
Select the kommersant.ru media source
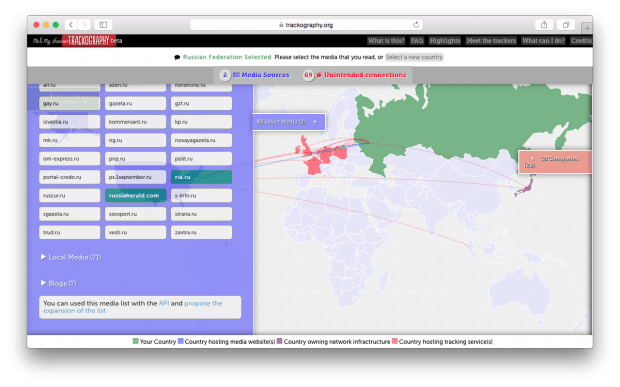[x=135, y=122]
